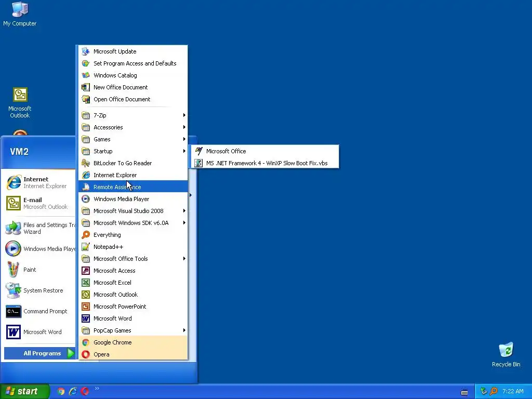Expand the 7-Zip folder
This screenshot has width=532, height=399.
[133, 115]
